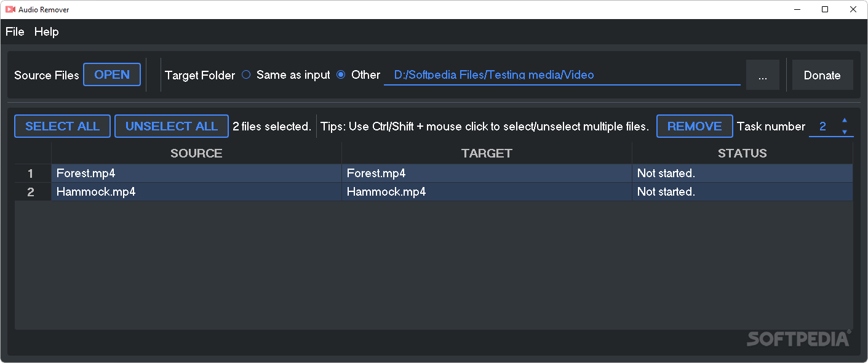Click the STATUS column header
Viewport: 868px width, 363px height.
[742, 153]
